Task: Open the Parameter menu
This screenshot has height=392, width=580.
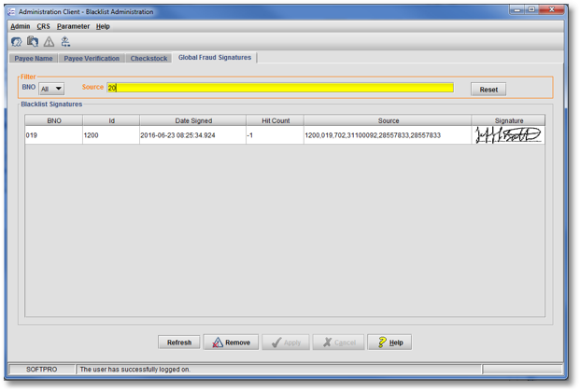Action: (x=73, y=26)
